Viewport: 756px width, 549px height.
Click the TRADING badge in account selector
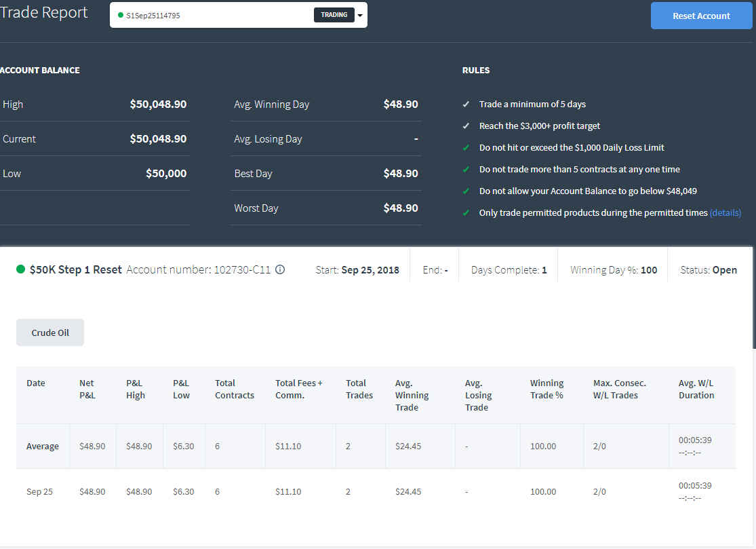click(334, 15)
